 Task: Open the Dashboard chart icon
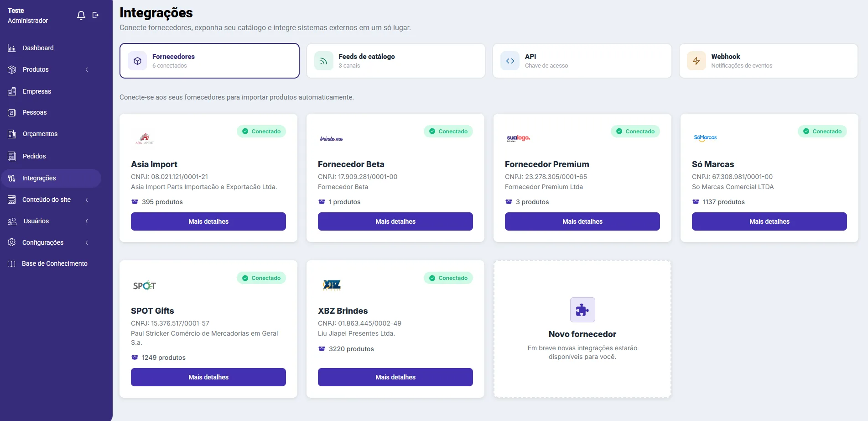12,48
